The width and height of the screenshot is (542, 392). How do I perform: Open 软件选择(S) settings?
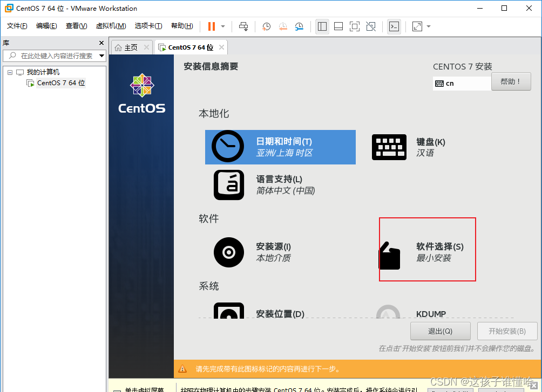tap(439, 246)
